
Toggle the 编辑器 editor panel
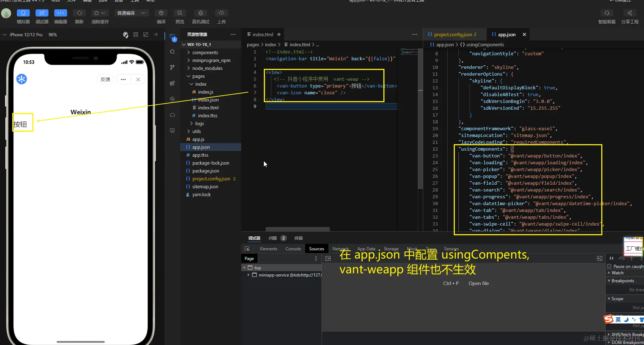pos(61,13)
